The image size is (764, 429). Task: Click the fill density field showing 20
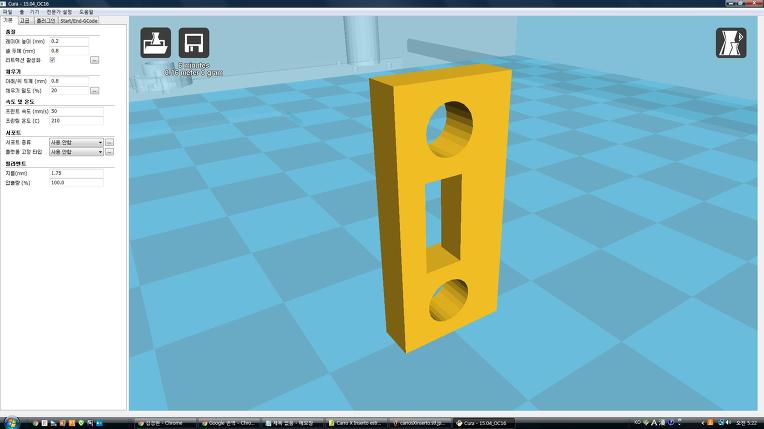coord(69,91)
